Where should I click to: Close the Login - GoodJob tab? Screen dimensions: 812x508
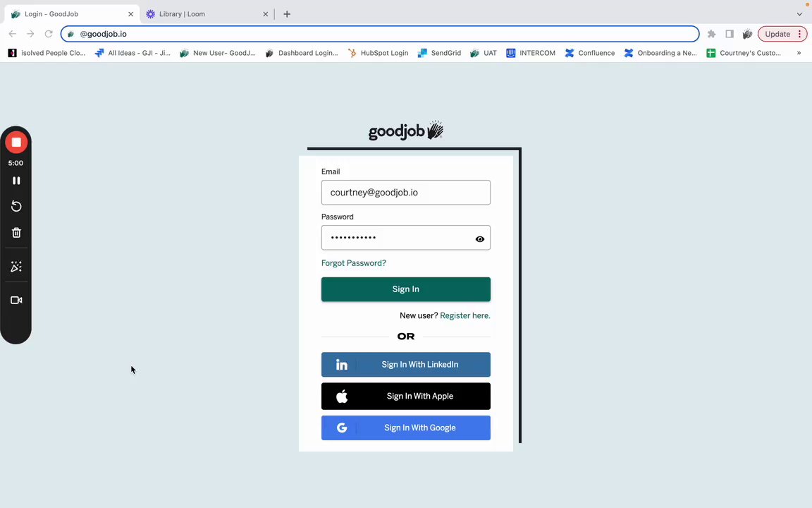pos(130,14)
